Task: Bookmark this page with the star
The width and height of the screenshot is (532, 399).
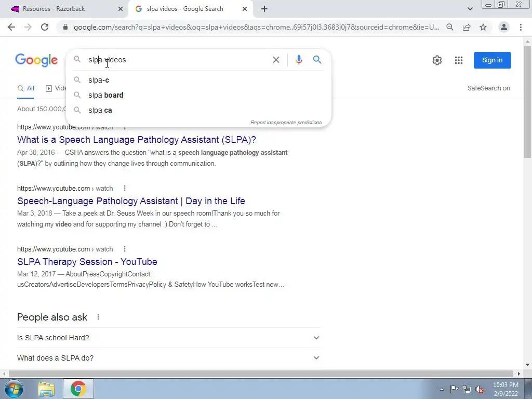Action: pos(483,27)
